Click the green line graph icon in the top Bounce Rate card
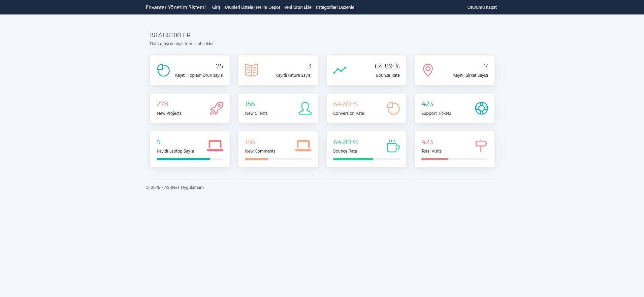Viewport: 644px width, 297px height. 340,70
